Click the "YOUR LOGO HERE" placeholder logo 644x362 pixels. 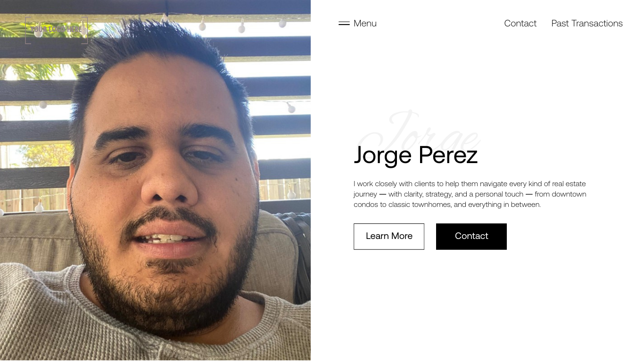pos(57,30)
